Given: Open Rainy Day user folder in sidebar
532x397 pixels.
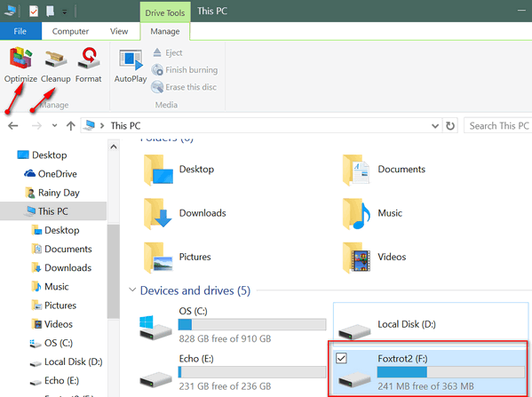Looking at the screenshot, I should (x=52, y=193).
